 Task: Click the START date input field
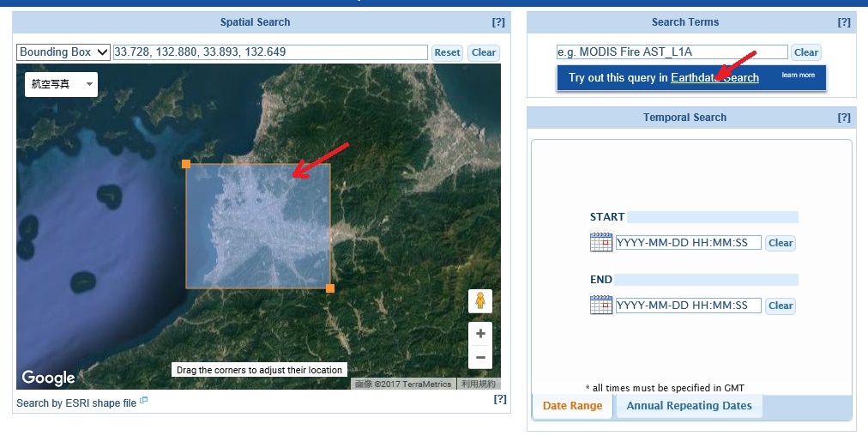688,243
